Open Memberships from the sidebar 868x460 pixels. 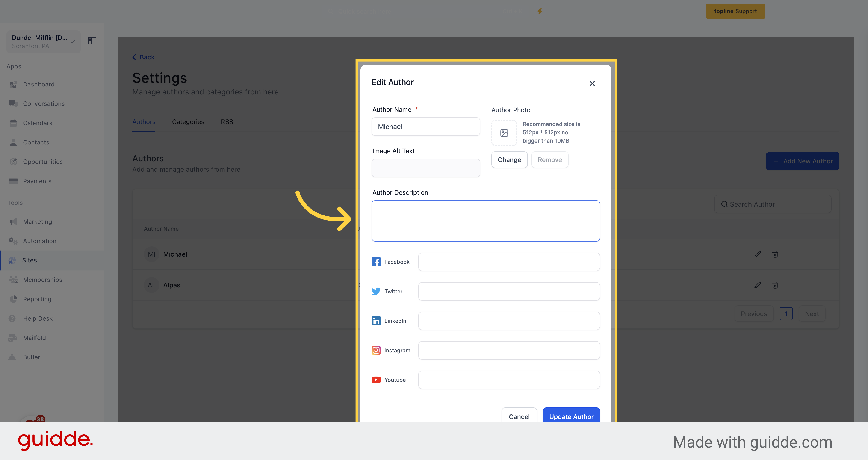[52, 280]
